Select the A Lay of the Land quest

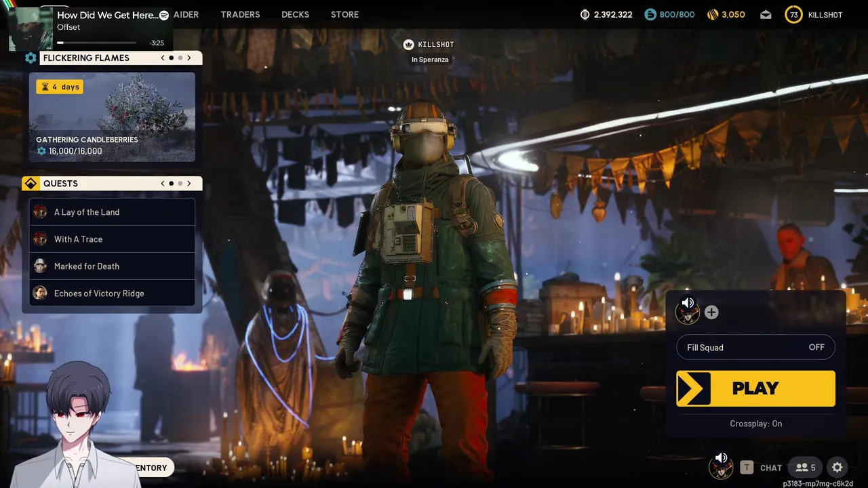tap(113, 212)
